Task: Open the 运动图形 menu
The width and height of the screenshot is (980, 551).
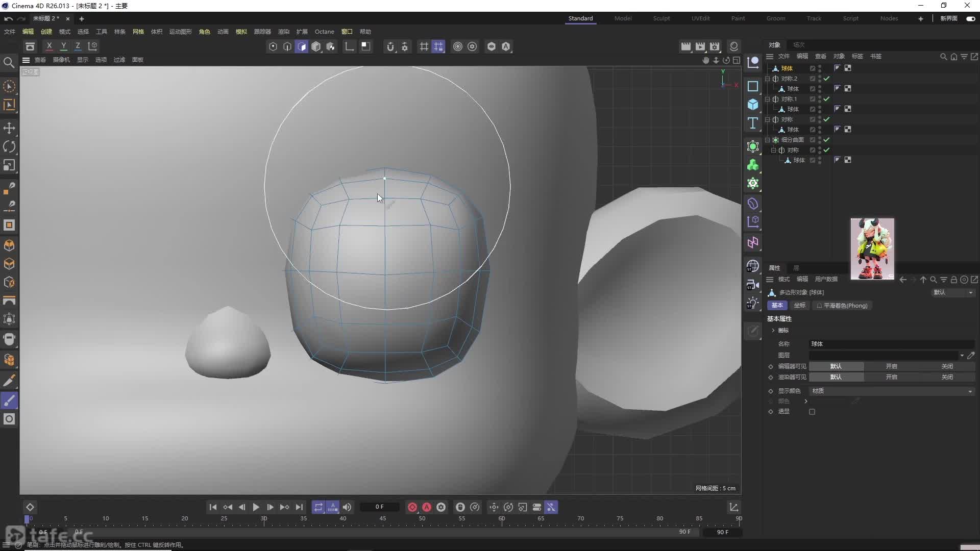Action: [180, 32]
